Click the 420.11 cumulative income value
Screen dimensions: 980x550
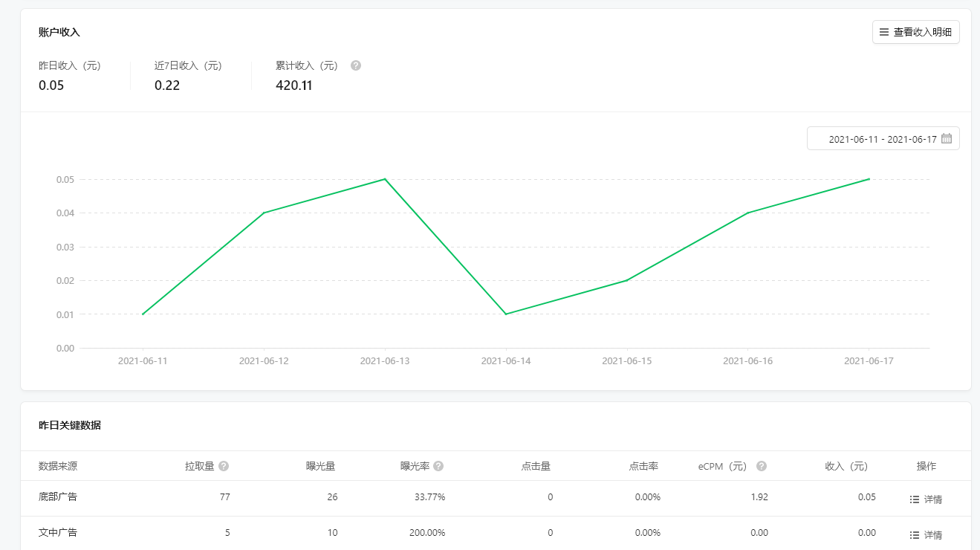point(294,85)
